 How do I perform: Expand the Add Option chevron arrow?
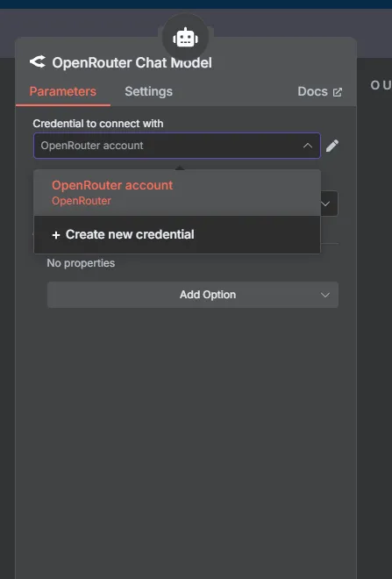coord(324,295)
